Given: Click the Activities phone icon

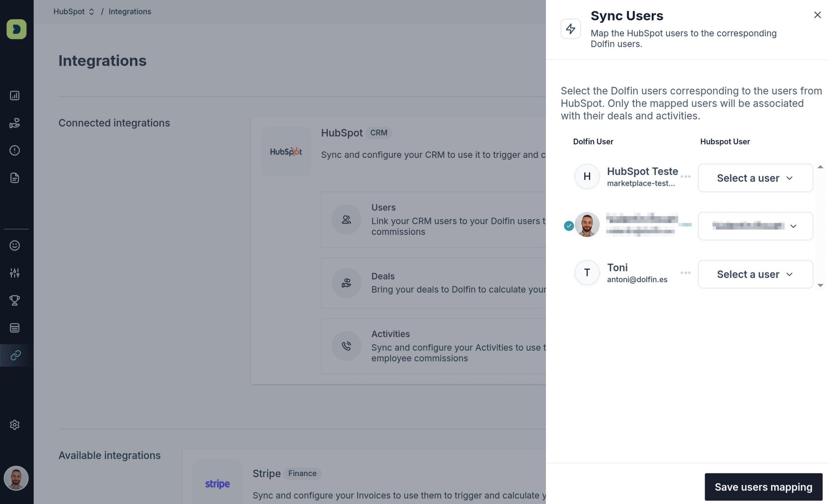Looking at the screenshot, I should pyautogui.click(x=346, y=346).
